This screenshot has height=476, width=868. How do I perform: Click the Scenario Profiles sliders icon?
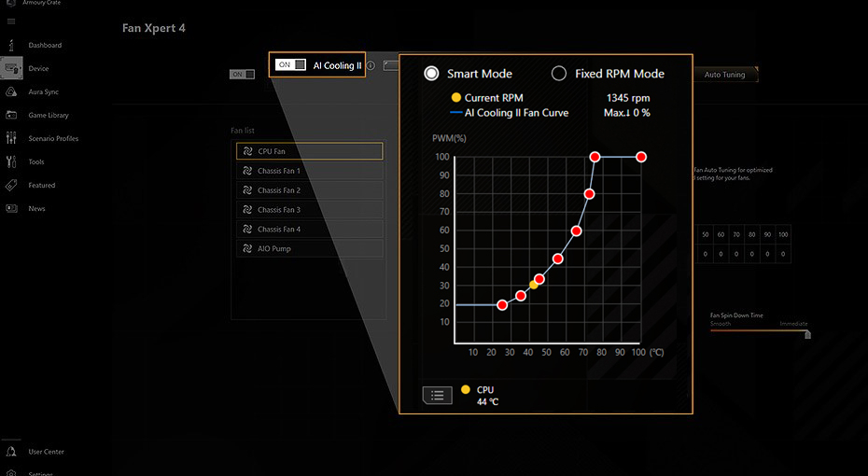11,138
